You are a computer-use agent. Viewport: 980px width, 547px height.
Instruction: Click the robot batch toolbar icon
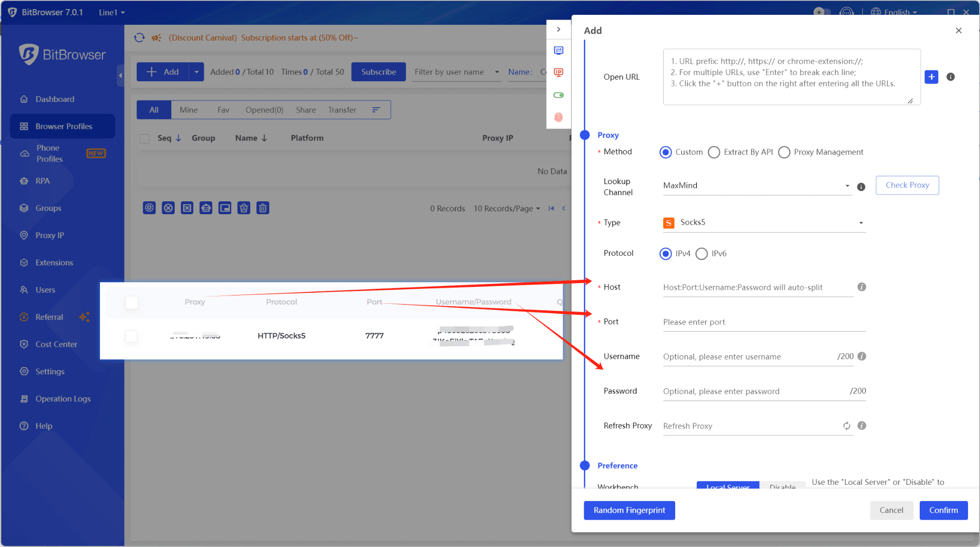tap(206, 208)
